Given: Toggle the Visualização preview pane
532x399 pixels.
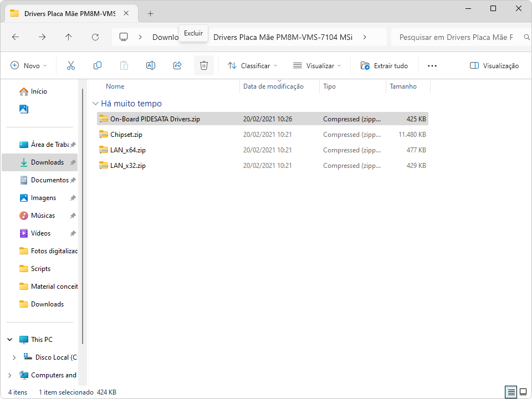Looking at the screenshot, I should point(494,65).
